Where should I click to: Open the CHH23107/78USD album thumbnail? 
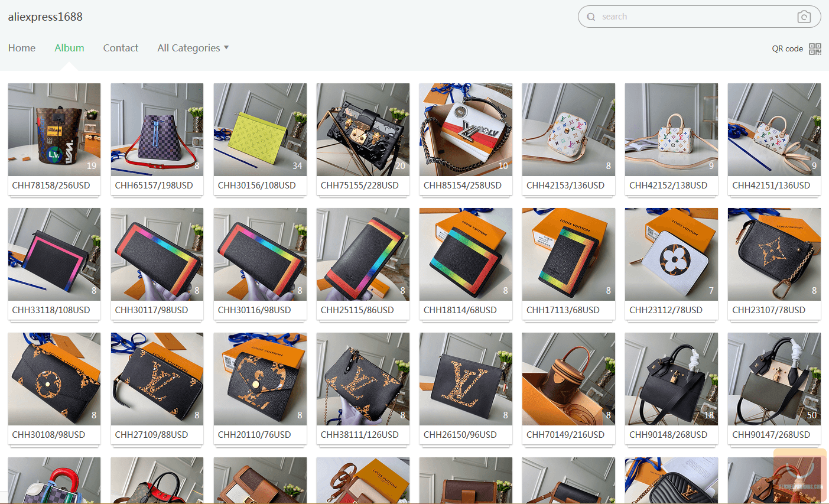pos(774,254)
